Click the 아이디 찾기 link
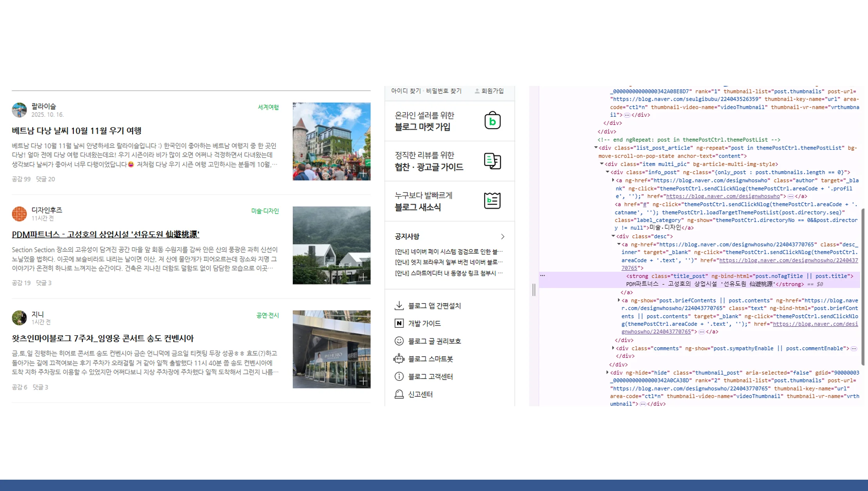The image size is (868, 491). click(405, 91)
